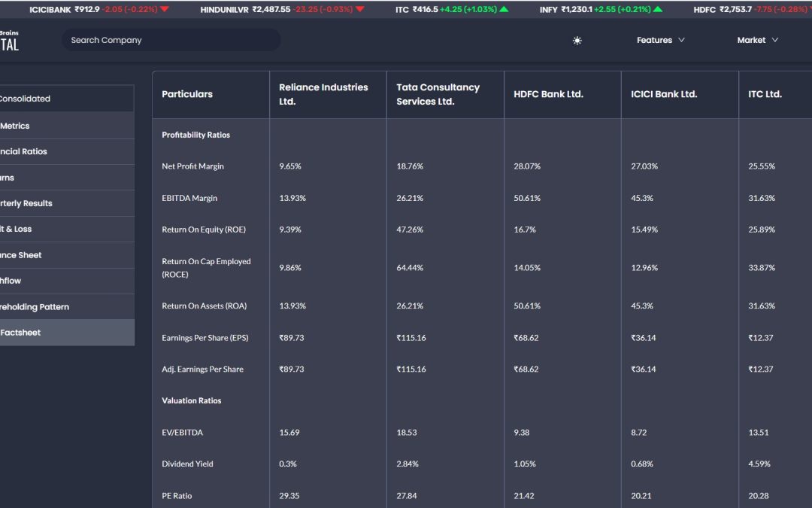Click Reliance Net Profit Margin value 9.65%
Image resolution: width=812 pixels, height=508 pixels.
pos(290,166)
